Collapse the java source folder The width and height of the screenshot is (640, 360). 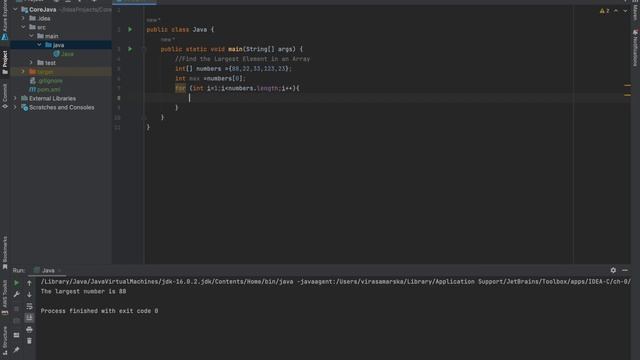click(x=40, y=45)
